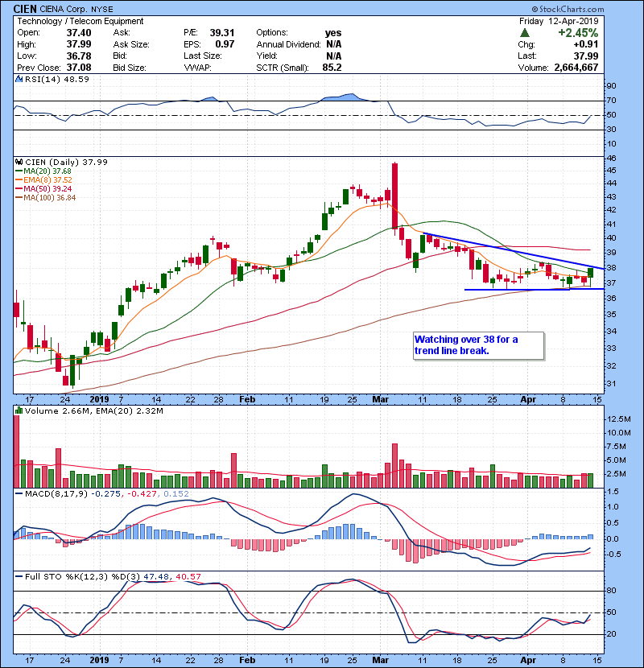The height and width of the screenshot is (668, 644).
Task: Click the 2019 label on price chart axis
Action: (99, 400)
